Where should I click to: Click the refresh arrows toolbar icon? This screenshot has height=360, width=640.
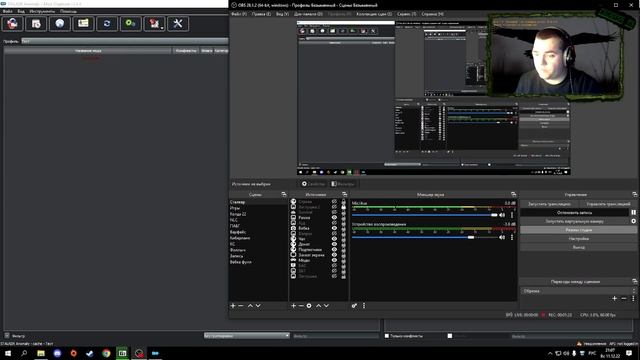[x=107, y=24]
